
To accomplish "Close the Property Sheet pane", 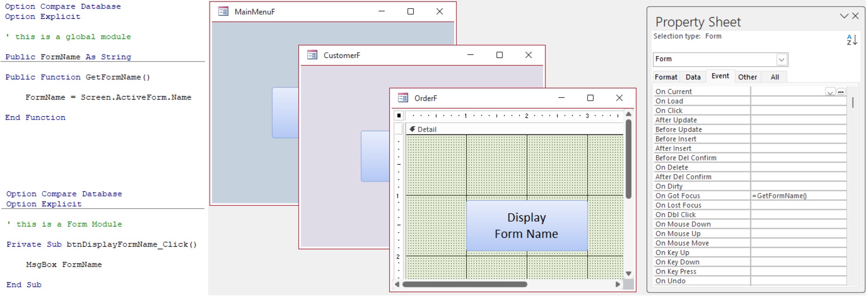I will (856, 16).
